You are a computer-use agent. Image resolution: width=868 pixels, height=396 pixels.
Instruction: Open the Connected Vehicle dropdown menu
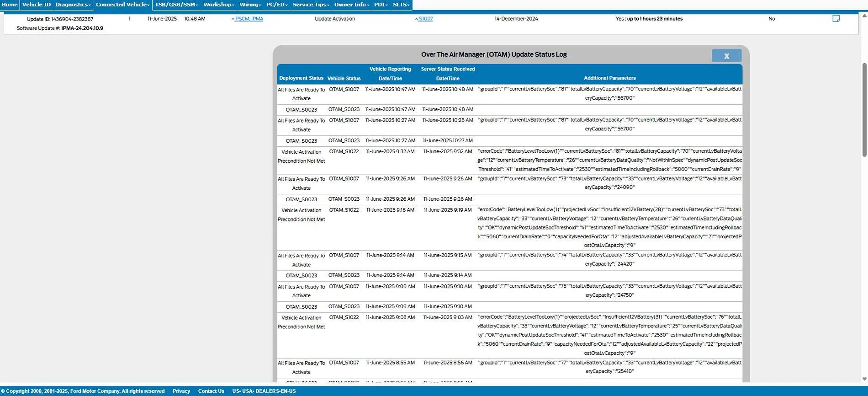pos(122,5)
